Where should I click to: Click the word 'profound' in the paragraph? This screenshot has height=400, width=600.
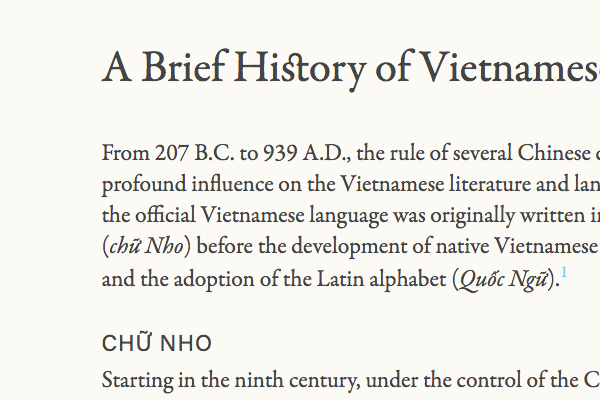click(138, 186)
